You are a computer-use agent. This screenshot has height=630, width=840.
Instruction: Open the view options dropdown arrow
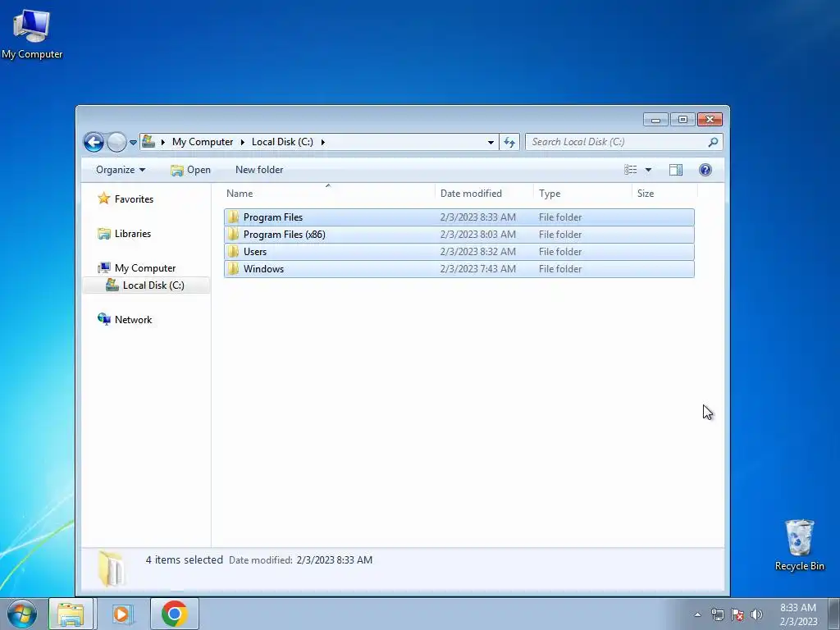648,170
